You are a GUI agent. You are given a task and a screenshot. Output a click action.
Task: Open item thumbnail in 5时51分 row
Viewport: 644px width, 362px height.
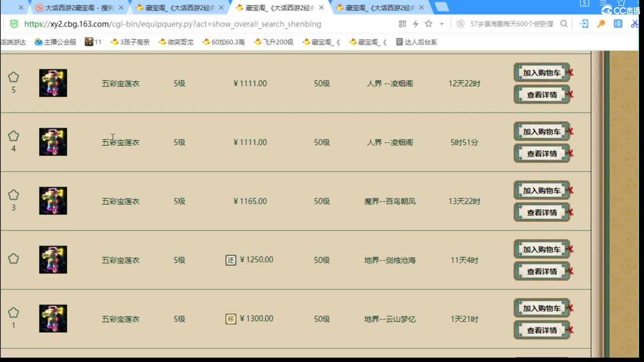pyautogui.click(x=53, y=142)
